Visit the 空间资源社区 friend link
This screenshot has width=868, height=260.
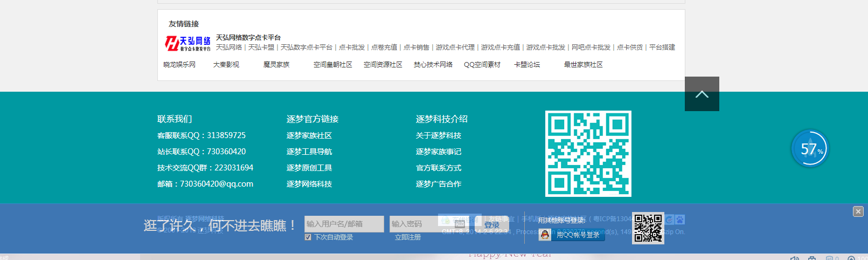pyautogui.click(x=383, y=65)
